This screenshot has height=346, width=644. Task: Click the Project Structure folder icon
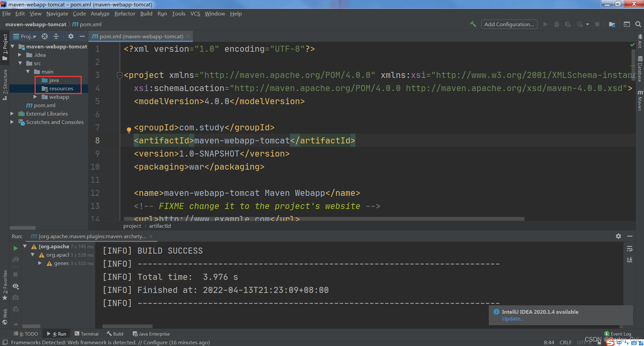pos(612,24)
